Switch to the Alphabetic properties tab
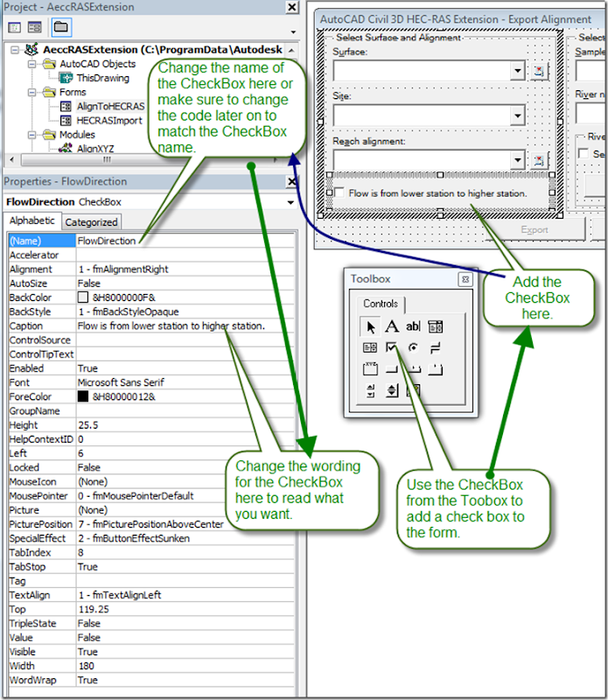This screenshot has width=608, height=700. [x=32, y=220]
